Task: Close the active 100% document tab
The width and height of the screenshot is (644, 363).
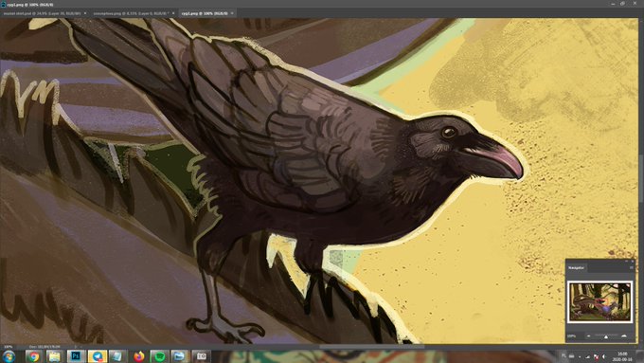Action: 232,13
